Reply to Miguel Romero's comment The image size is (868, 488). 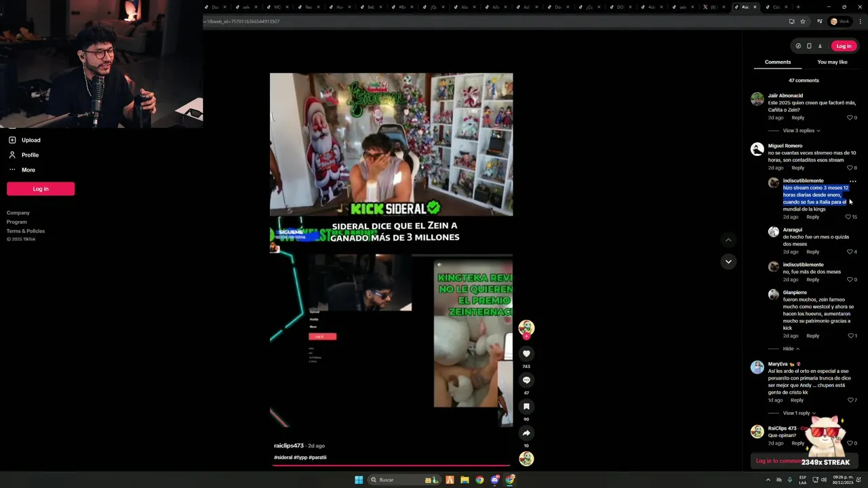tap(798, 168)
